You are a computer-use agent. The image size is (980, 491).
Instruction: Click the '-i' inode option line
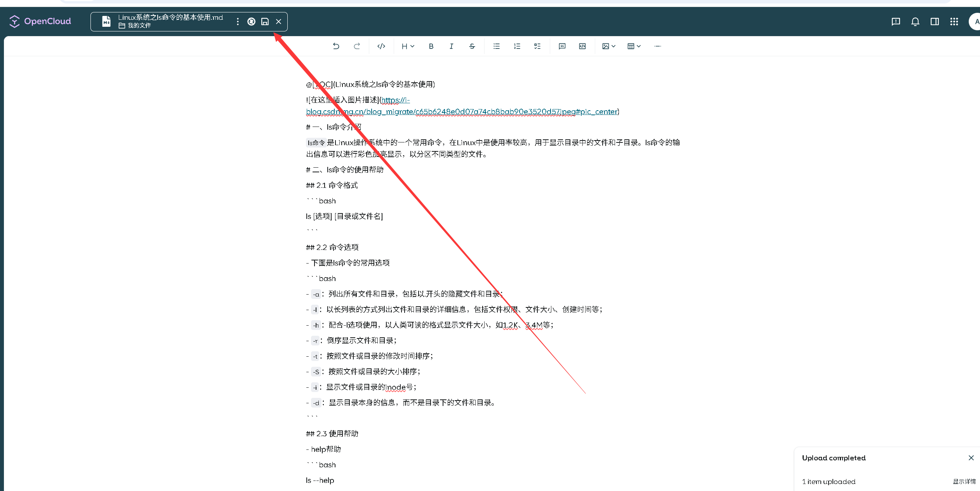pos(361,387)
